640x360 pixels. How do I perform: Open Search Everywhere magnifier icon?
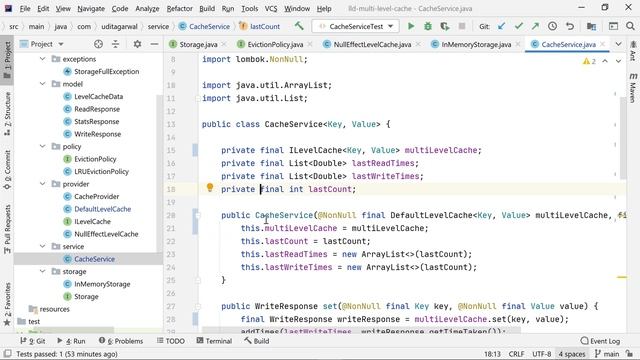pyautogui.click(x=630, y=26)
